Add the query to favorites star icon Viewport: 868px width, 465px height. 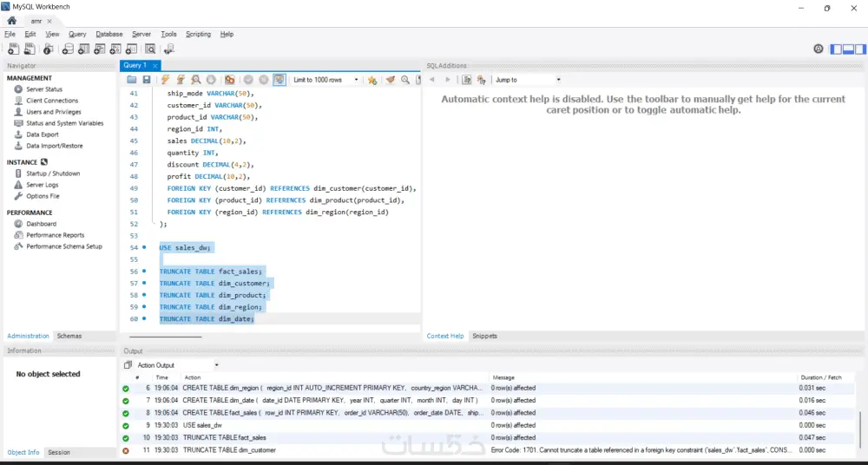(372, 80)
